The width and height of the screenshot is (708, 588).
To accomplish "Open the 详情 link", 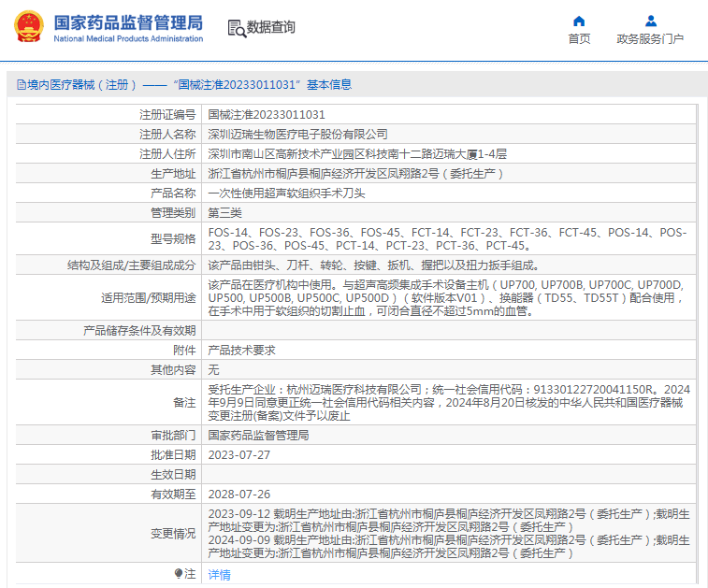I will (x=219, y=575).
